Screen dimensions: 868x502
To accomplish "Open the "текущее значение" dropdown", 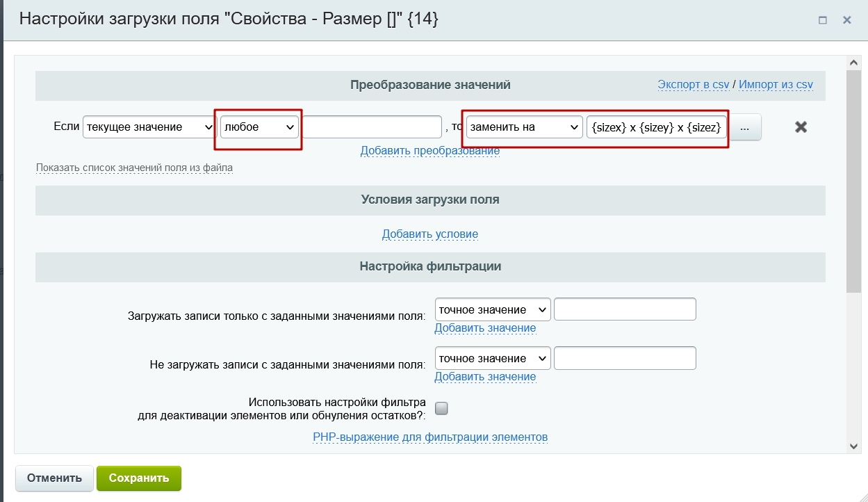I will [x=149, y=127].
